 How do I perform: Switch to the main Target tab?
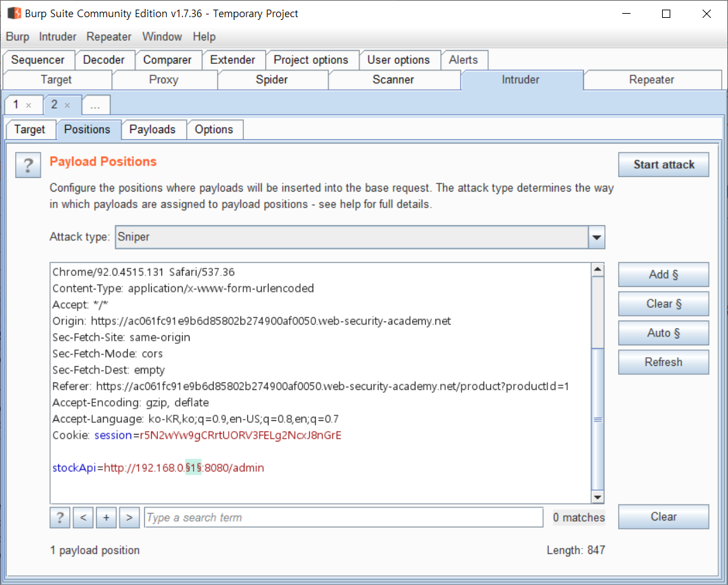click(56, 80)
